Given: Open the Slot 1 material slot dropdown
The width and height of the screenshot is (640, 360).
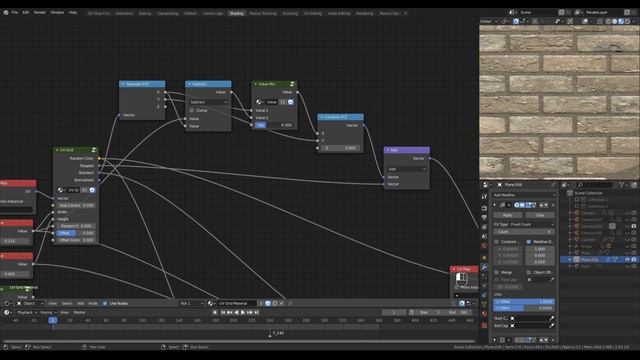Looking at the screenshot, I should (191, 303).
